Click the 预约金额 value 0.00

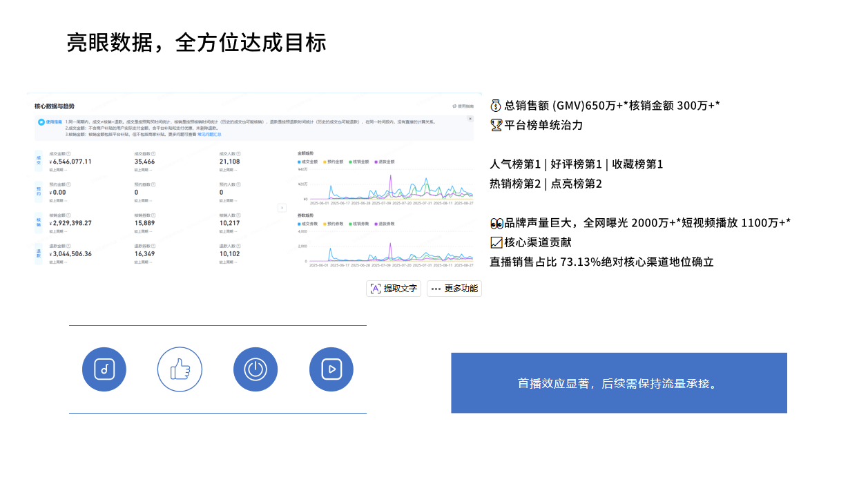click(57, 193)
